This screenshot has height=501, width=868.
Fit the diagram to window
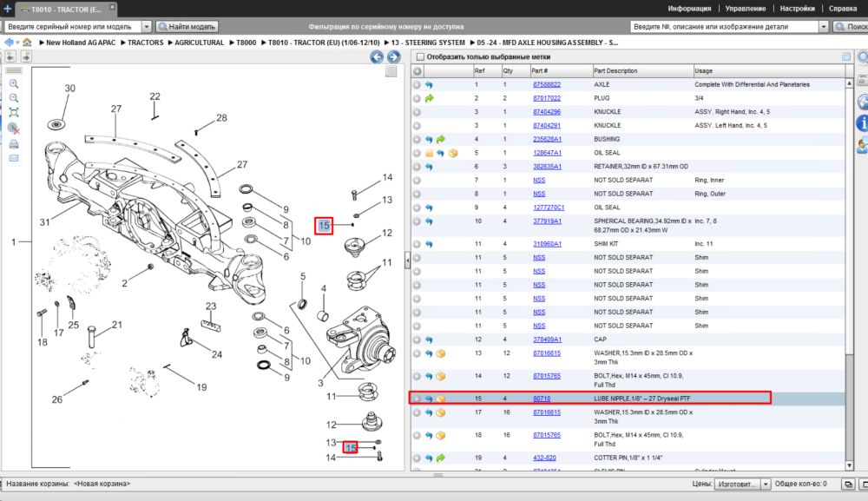point(14,112)
